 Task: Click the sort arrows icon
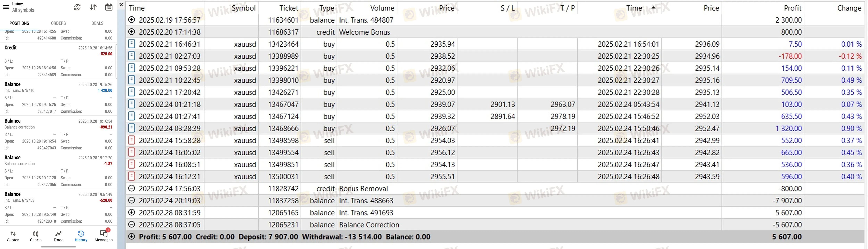click(x=93, y=7)
